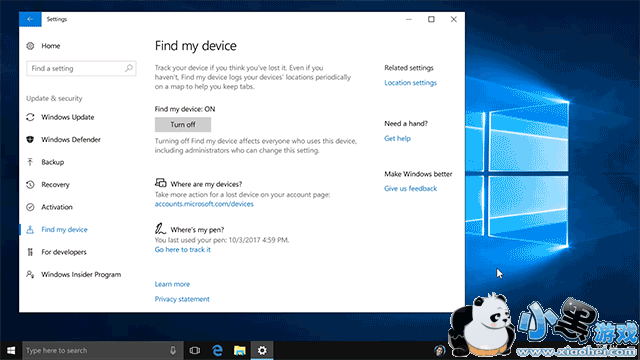Click the Find my device page heading
Screen dimensions: 640x360
point(196,46)
